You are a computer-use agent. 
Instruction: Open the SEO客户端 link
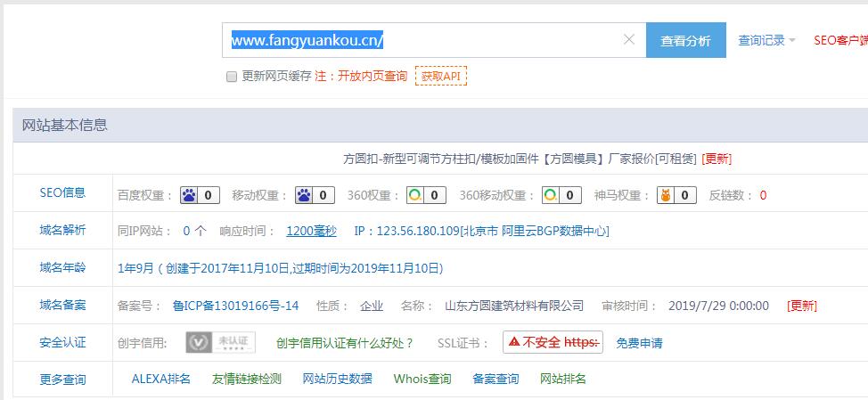point(840,40)
